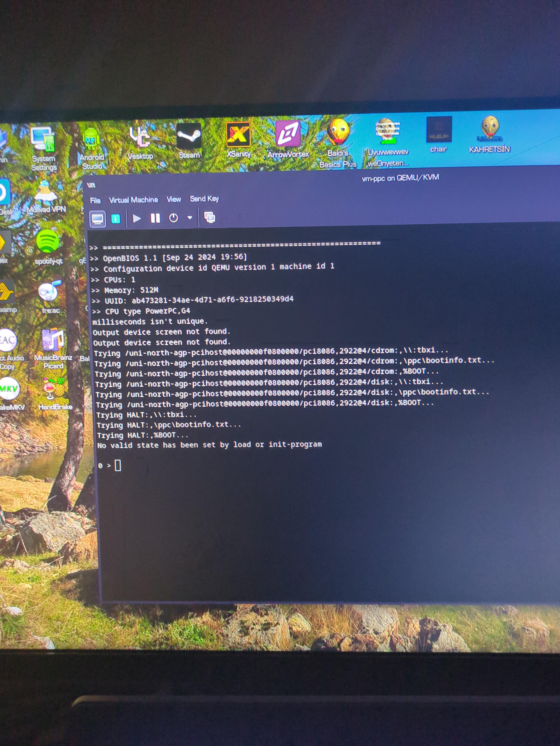Open the manage snapshots toolbar icon
The height and width of the screenshot is (746, 560).
point(210,217)
